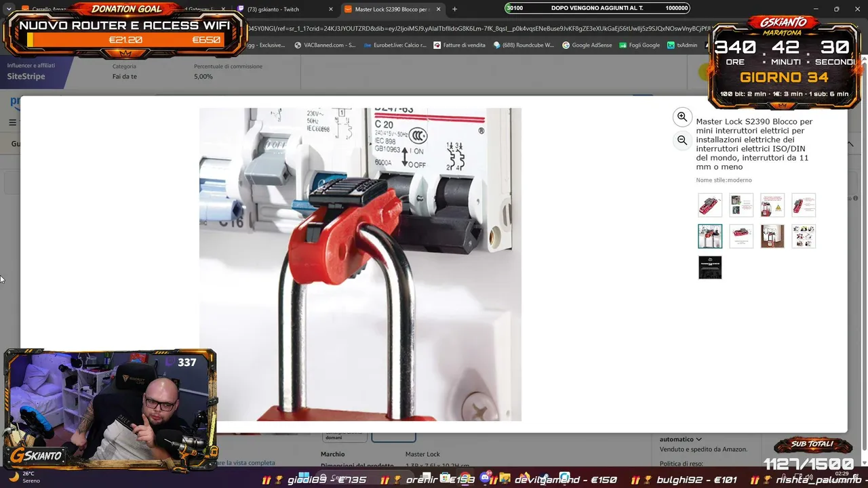This screenshot has height=488, width=868.
Task: Open the Fatture di vendita bookmark
Action: 459,45
